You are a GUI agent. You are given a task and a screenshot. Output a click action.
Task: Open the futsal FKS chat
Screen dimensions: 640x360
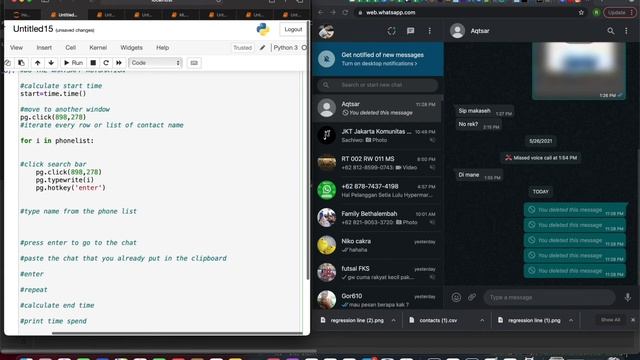click(x=378, y=272)
